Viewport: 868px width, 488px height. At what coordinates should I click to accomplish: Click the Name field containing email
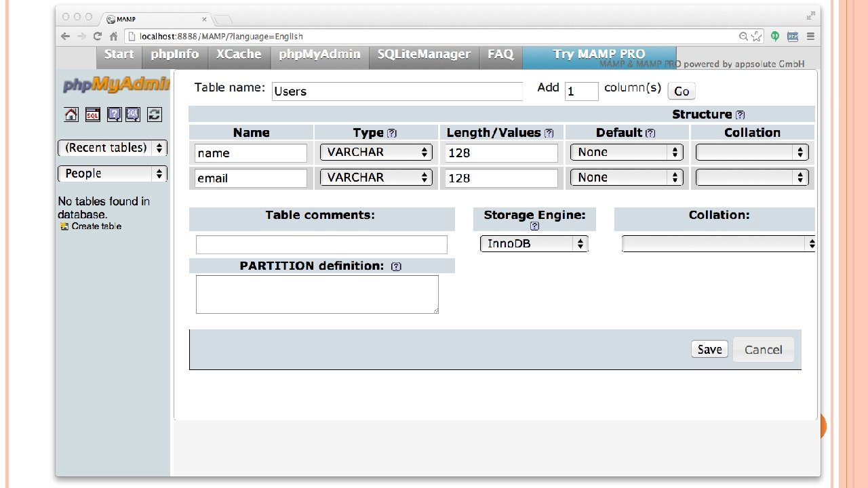pyautogui.click(x=250, y=178)
